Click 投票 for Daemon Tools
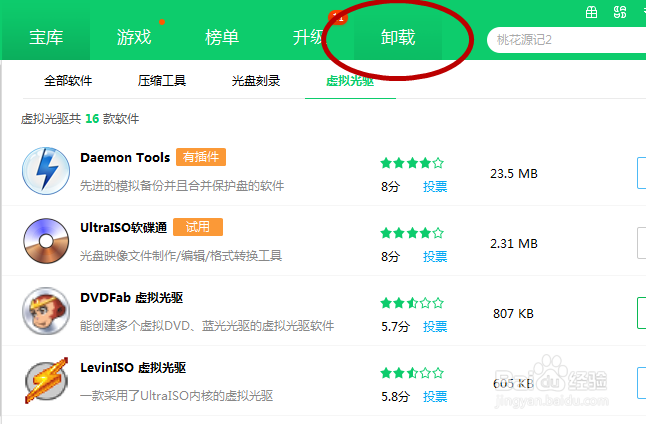646x424 pixels. click(435, 187)
